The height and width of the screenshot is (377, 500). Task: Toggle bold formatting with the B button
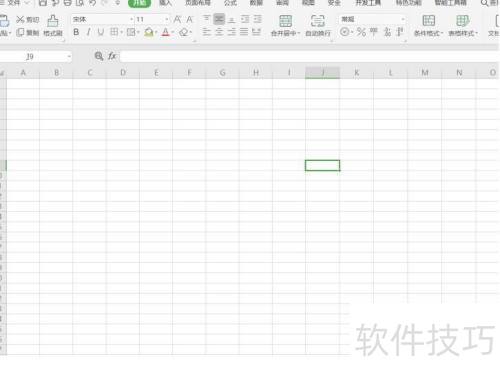[x=76, y=32]
